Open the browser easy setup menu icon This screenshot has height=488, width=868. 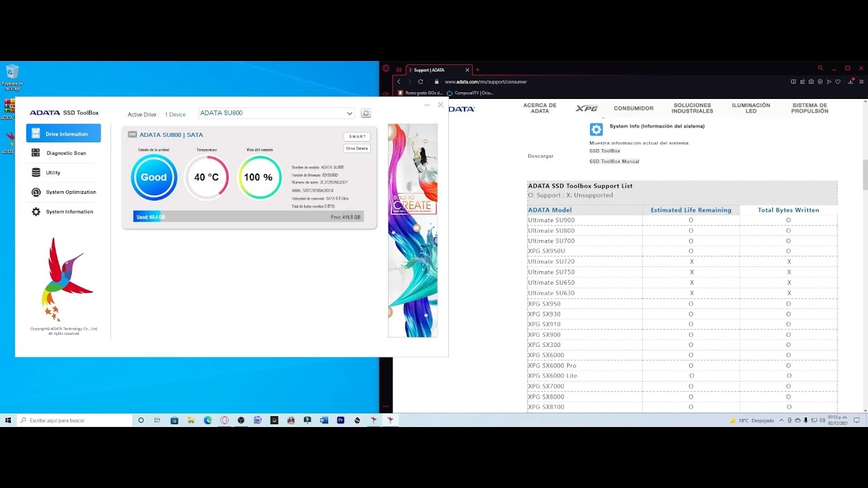click(x=861, y=81)
